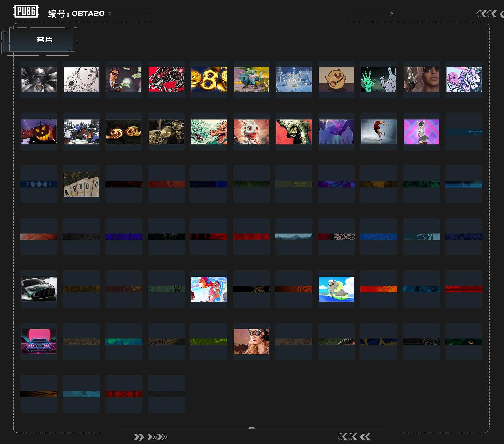Select the figure skater in red namecard
Viewport: 504px width, 444px height.
pyautogui.click(x=379, y=132)
